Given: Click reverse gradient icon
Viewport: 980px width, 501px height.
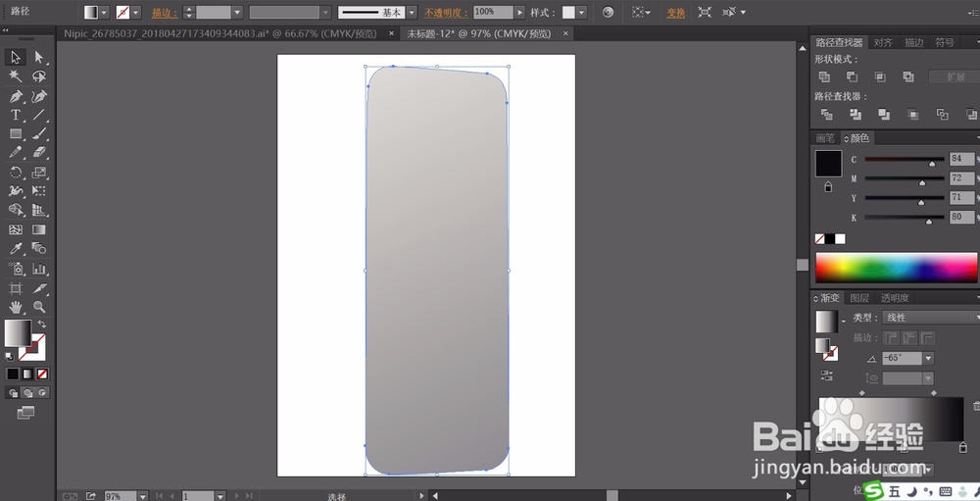Looking at the screenshot, I should (826, 376).
